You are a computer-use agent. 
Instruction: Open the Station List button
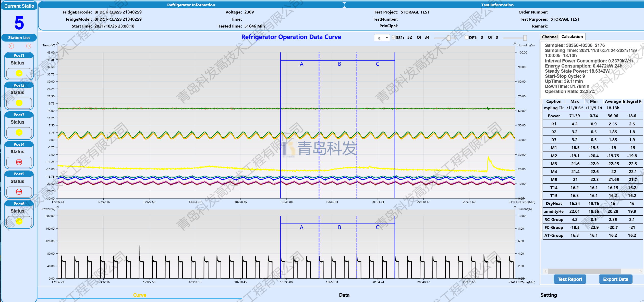(x=19, y=37)
